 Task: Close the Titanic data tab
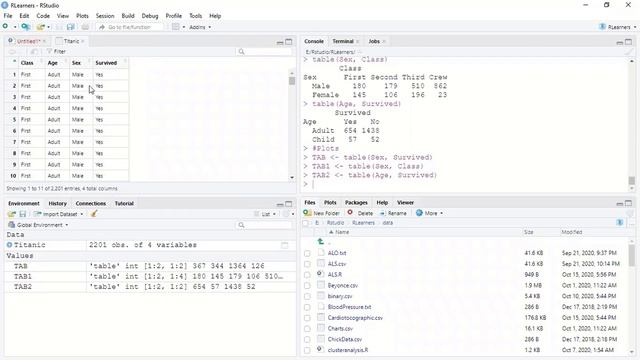click(83, 41)
